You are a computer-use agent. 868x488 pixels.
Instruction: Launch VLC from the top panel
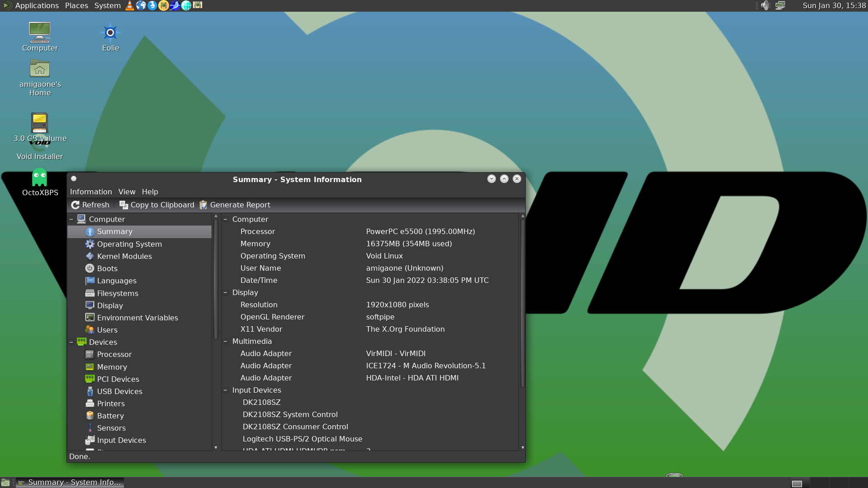point(130,5)
